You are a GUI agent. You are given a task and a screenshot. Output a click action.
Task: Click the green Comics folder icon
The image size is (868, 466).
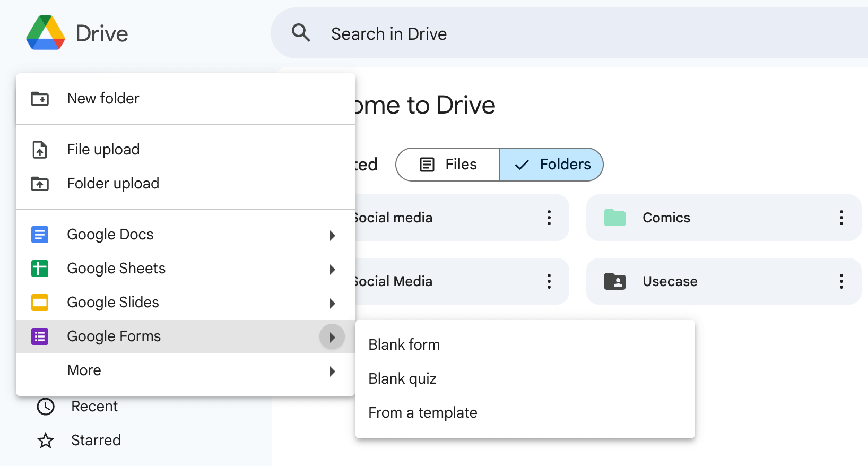615,218
